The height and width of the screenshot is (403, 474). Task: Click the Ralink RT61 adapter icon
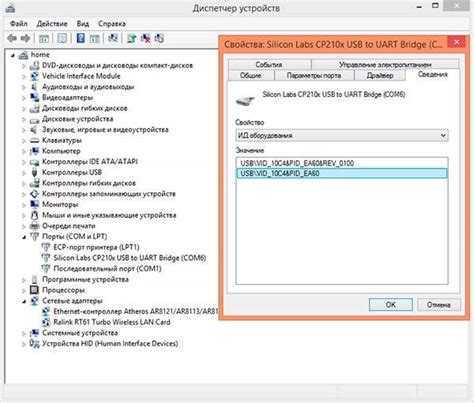(x=46, y=322)
